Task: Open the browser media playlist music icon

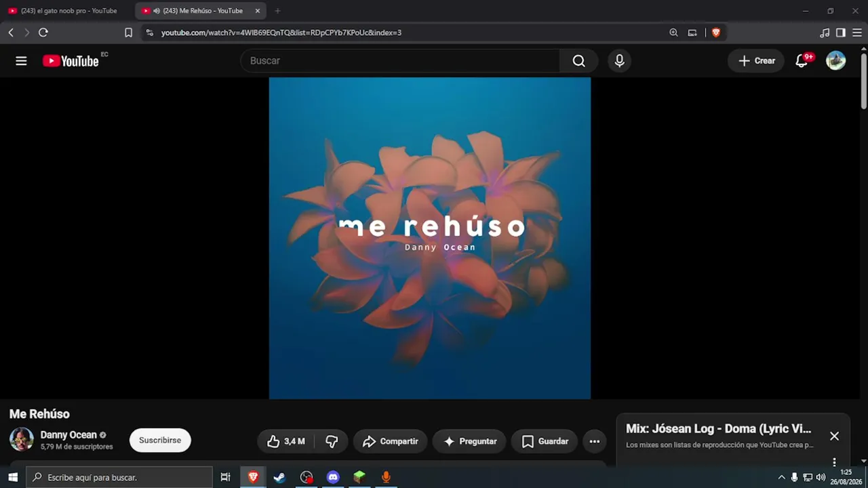Action: pyautogui.click(x=825, y=33)
